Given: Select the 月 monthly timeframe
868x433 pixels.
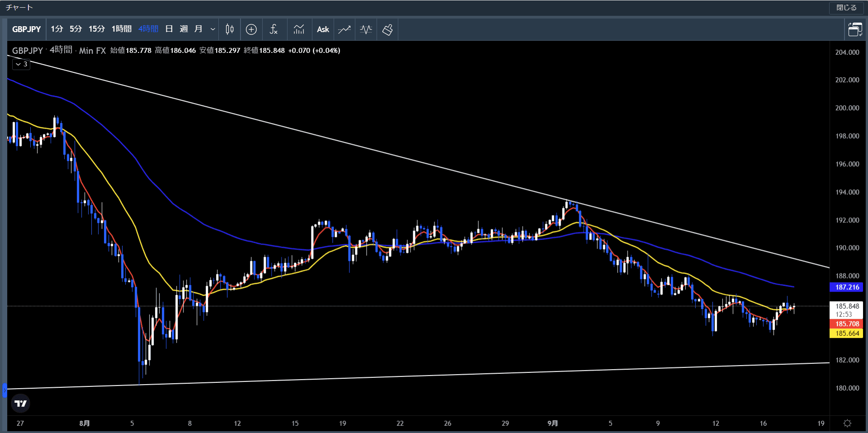Looking at the screenshot, I should click(198, 29).
